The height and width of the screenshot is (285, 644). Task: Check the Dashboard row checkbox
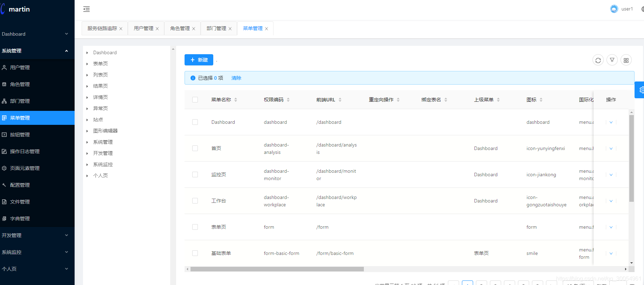point(195,122)
